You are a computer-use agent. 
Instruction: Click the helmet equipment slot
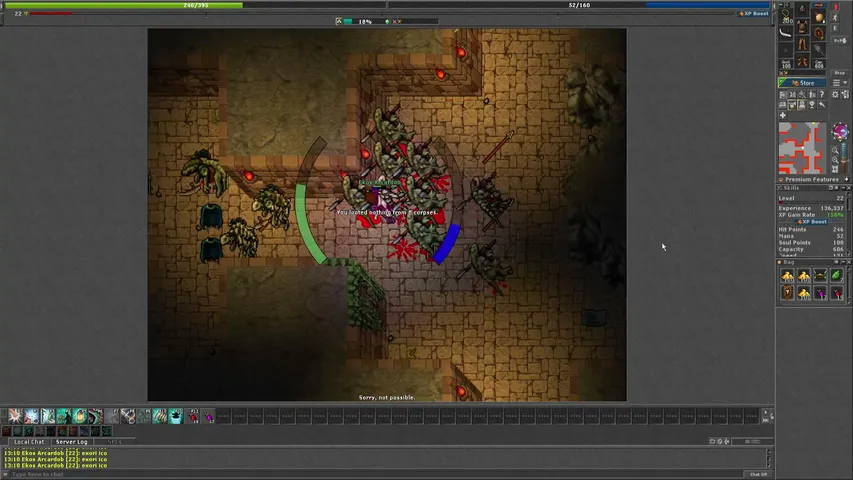[802, 9]
